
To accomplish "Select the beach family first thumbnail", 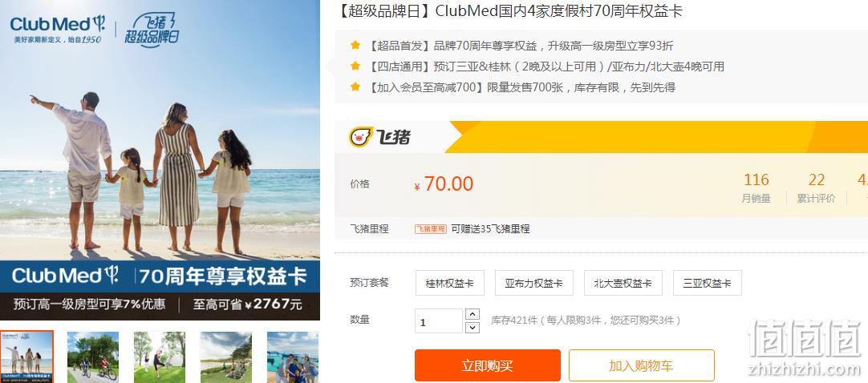I will pyautogui.click(x=26, y=357).
